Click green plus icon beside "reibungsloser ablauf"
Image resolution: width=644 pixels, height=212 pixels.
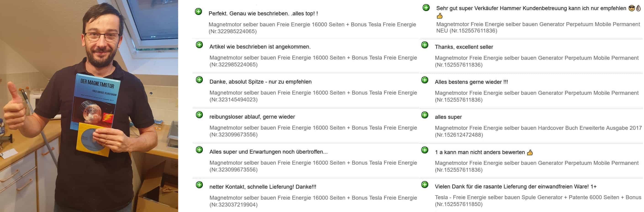pos(199,115)
